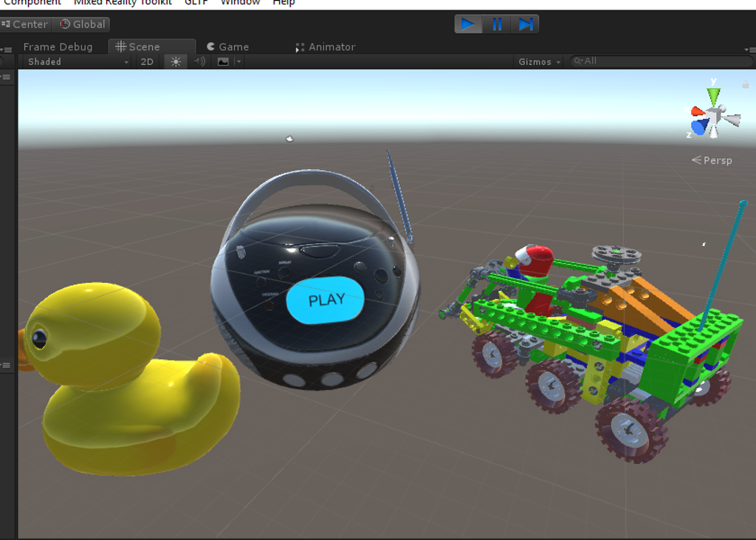Viewport: 756px width, 540px height.
Task: Step one frame with the step icon
Action: [x=525, y=24]
